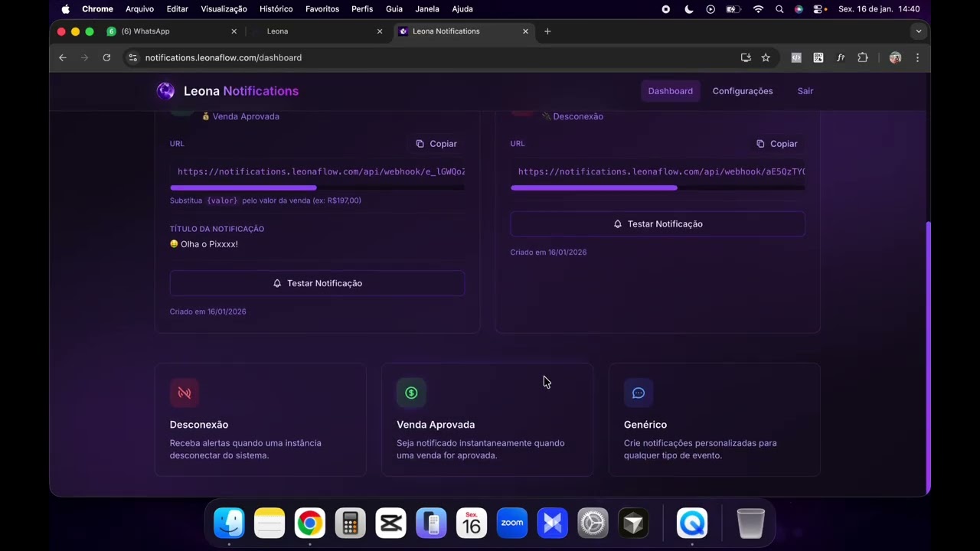This screenshot has height=551, width=980.
Task: Switch to the WhatsApp tab
Action: (x=173, y=31)
